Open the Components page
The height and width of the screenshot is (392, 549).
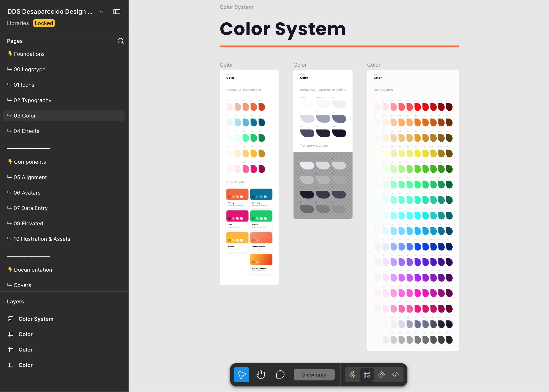pos(64,162)
